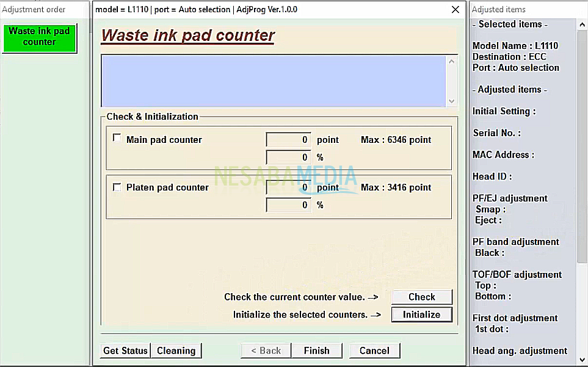This screenshot has height=367, width=588.
Task: Click the Adjusted items panel header
Action: pyautogui.click(x=499, y=9)
